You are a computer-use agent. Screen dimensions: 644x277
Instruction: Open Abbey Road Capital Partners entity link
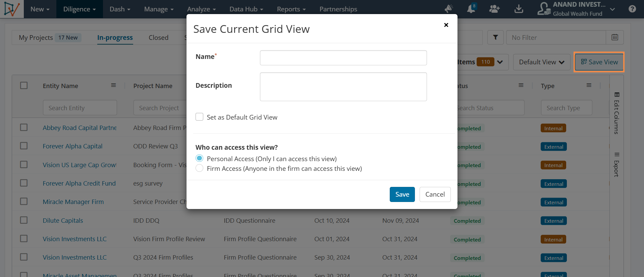point(80,128)
